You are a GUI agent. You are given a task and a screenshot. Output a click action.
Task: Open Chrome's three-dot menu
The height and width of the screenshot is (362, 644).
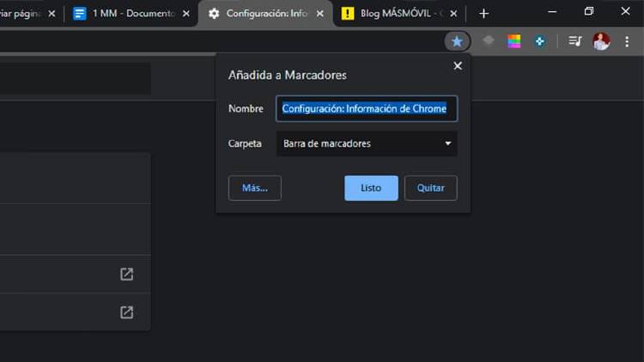coord(627,41)
